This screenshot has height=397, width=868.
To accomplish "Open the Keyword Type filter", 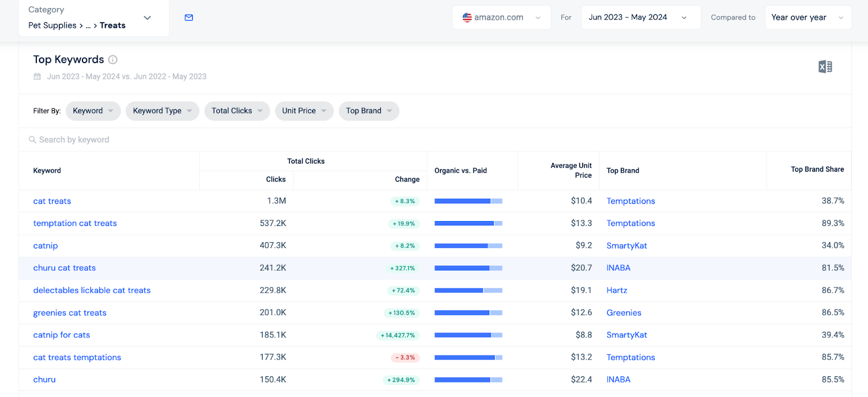I will coord(162,111).
